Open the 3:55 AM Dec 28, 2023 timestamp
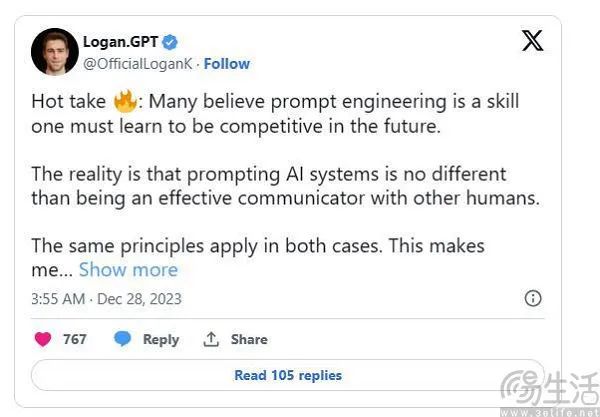The image size is (600, 417). (x=107, y=299)
